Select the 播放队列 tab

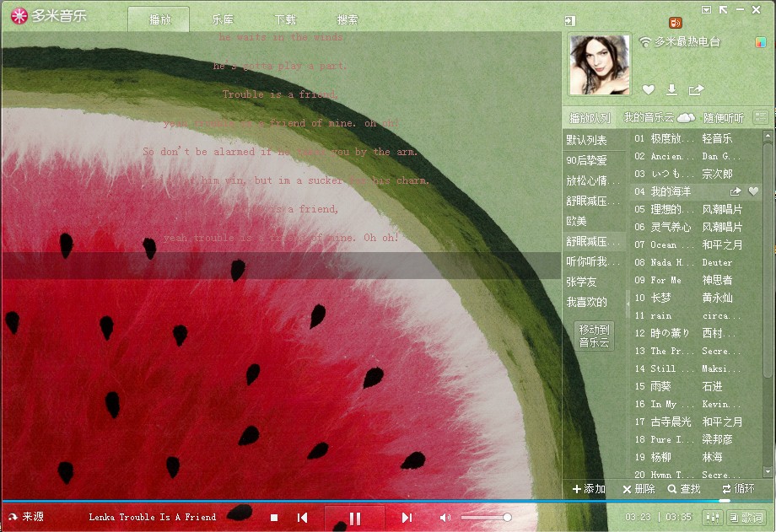pyautogui.click(x=590, y=118)
